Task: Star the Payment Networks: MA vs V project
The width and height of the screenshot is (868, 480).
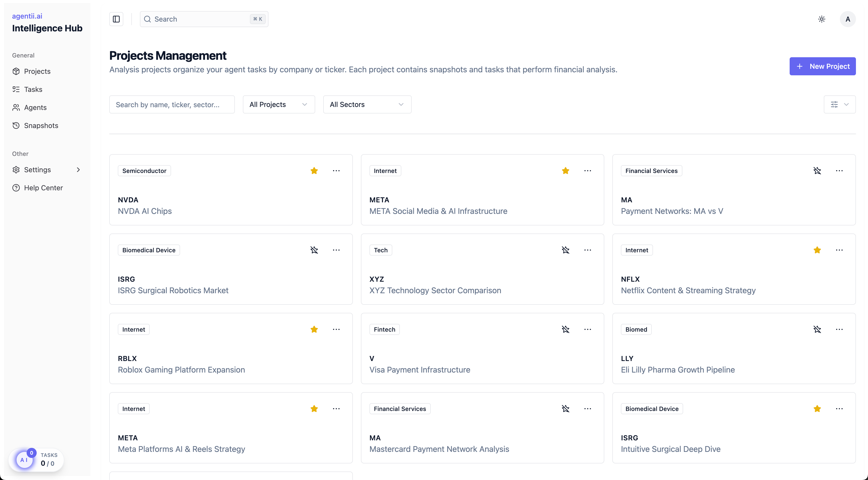Action: click(817, 171)
